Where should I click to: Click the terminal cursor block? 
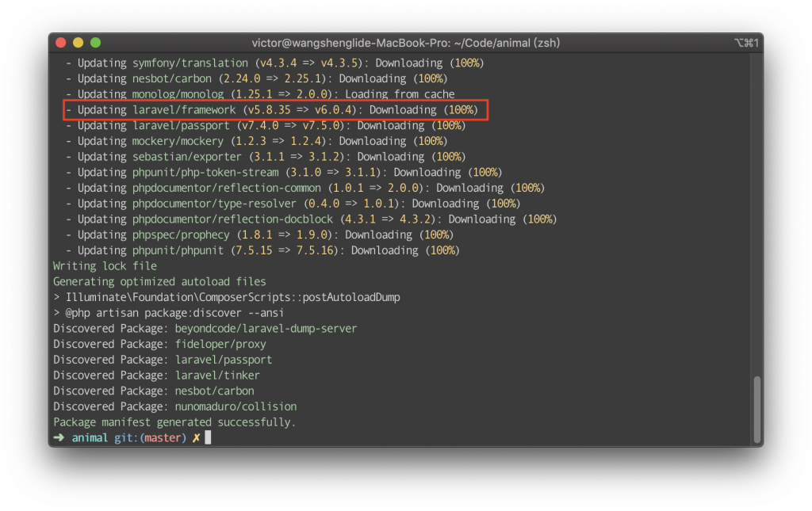[209, 437]
